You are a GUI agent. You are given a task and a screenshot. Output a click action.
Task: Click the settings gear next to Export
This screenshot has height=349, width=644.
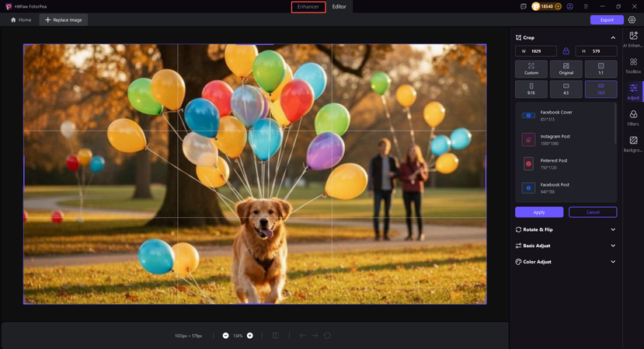pos(632,20)
